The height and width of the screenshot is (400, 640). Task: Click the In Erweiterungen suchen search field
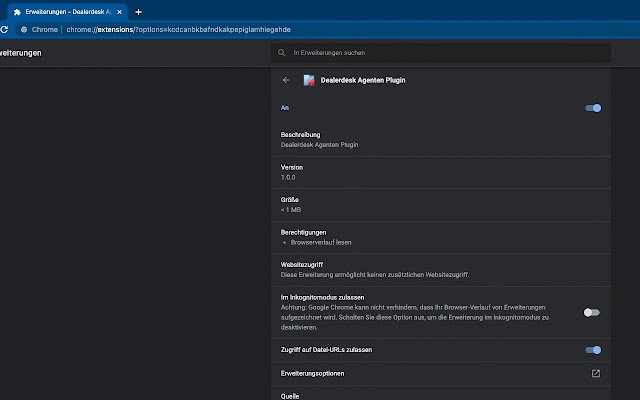click(441, 53)
